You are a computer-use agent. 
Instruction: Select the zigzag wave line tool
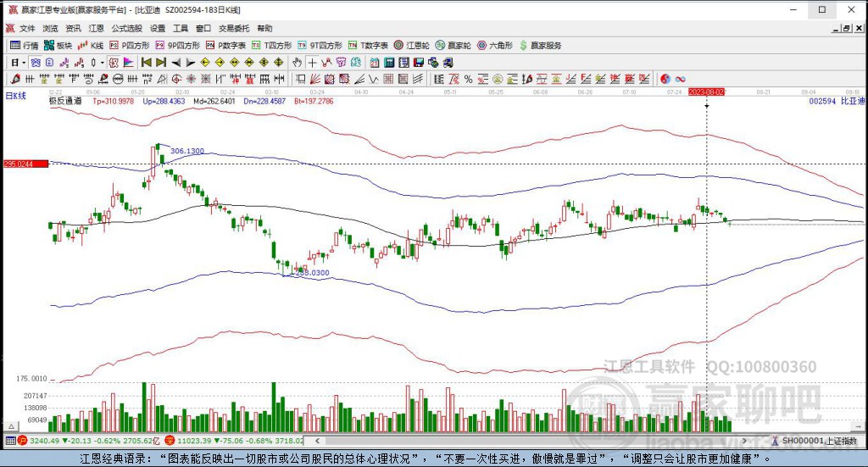(x=374, y=79)
